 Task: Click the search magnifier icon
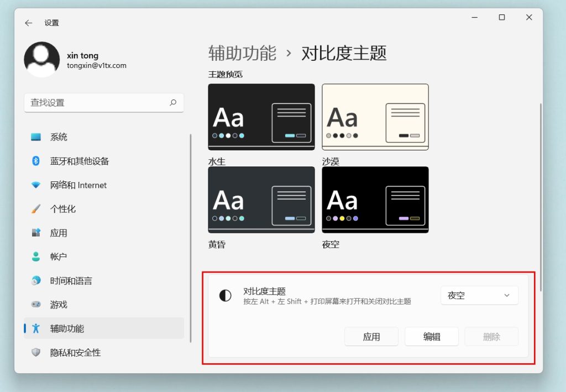tap(173, 102)
